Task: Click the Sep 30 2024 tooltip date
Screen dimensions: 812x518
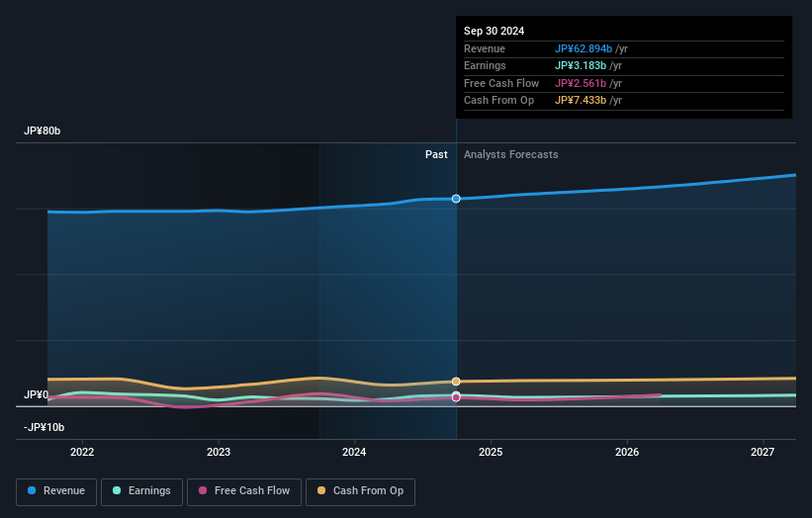Action: click(x=495, y=31)
